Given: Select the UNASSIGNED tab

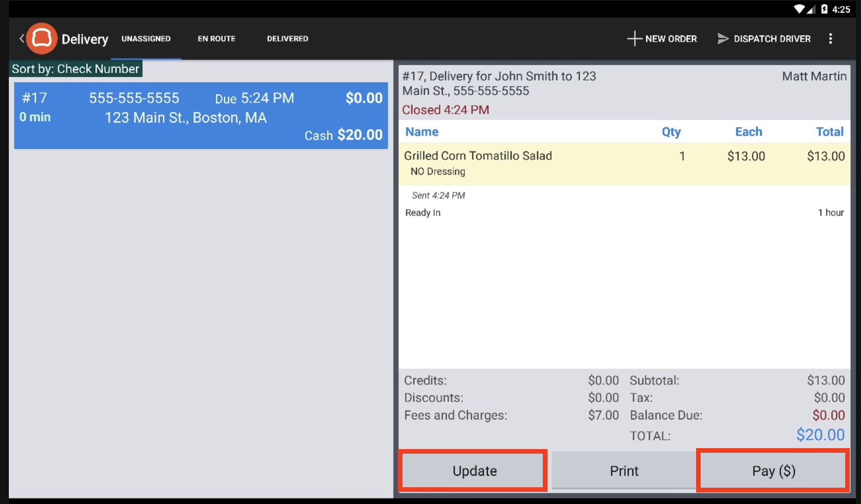Looking at the screenshot, I should (x=145, y=39).
